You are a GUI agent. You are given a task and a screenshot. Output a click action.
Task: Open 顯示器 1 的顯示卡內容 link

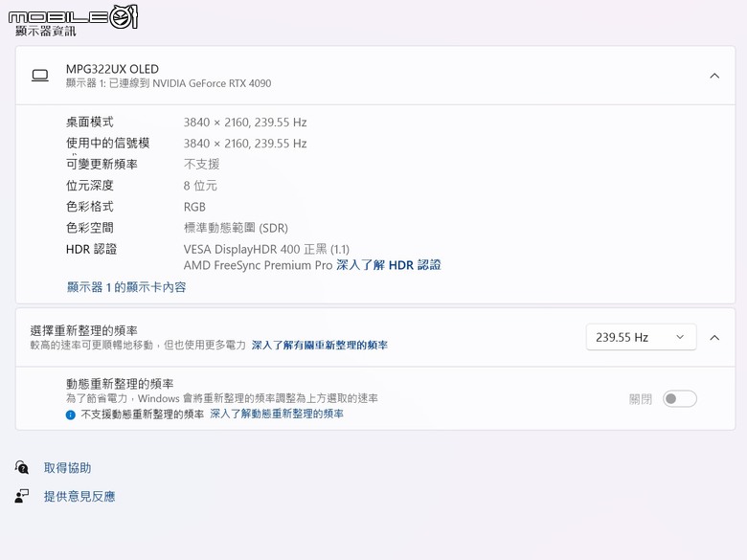126,287
